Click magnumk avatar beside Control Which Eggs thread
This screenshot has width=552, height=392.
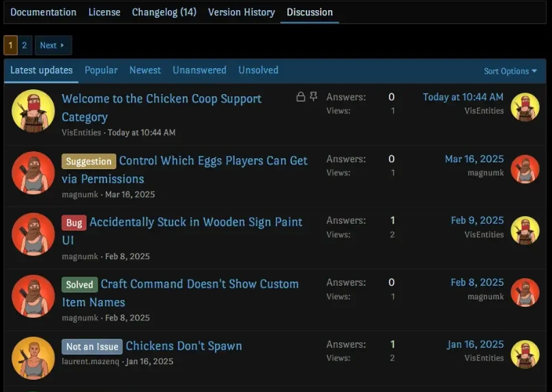pos(33,172)
